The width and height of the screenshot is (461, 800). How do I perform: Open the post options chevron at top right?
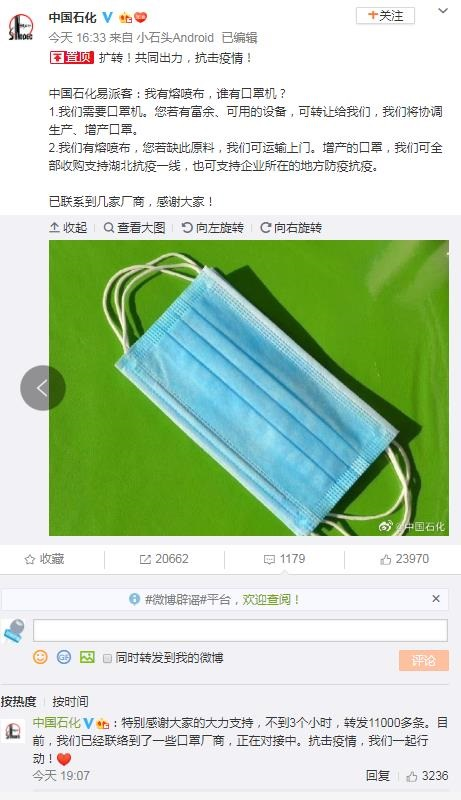tap(443, 11)
